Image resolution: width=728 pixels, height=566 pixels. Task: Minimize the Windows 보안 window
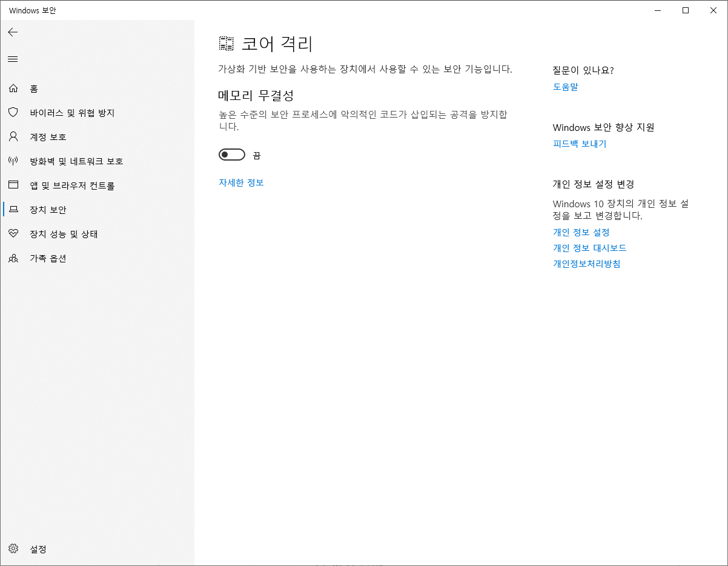[658, 10]
